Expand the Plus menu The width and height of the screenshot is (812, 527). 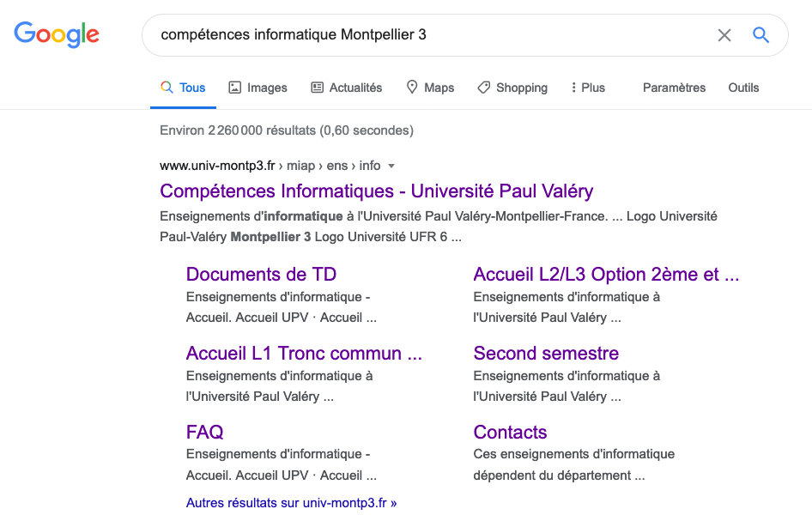[x=588, y=88]
